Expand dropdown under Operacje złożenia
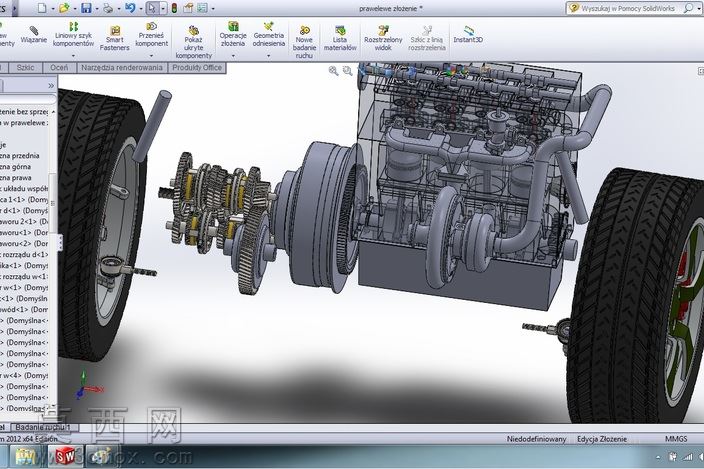This screenshot has height=469, width=704. coord(233,56)
